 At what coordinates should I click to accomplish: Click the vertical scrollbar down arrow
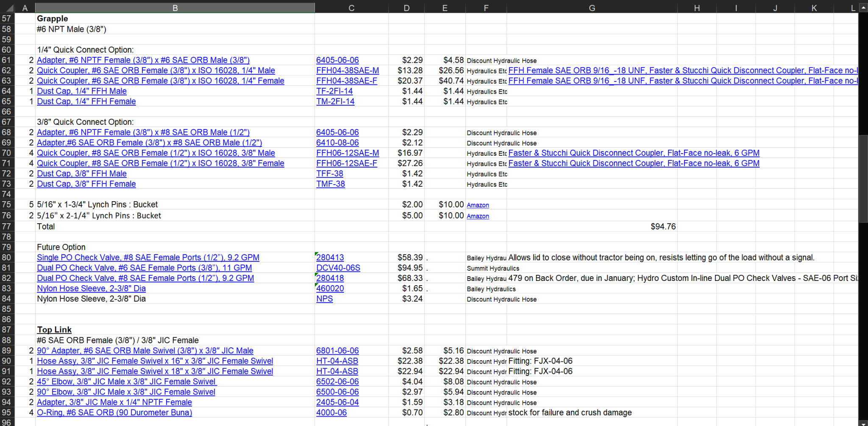click(x=863, y=423)
